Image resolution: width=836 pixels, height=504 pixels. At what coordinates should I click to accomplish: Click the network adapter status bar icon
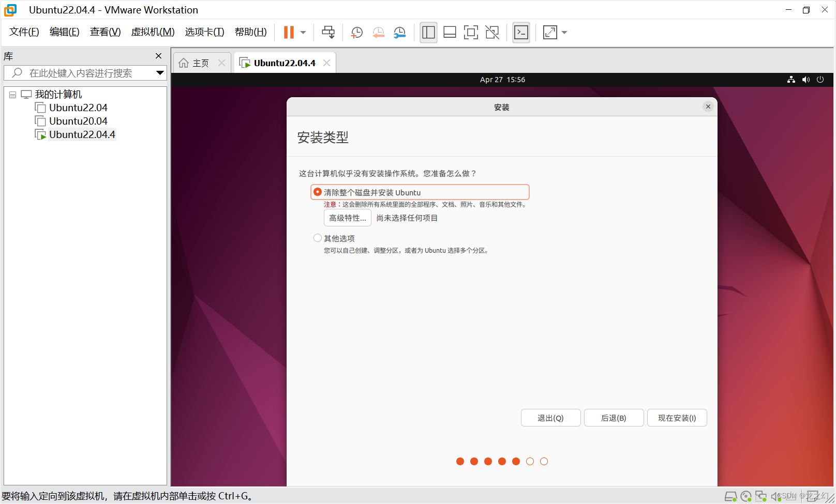pos(760,496)
